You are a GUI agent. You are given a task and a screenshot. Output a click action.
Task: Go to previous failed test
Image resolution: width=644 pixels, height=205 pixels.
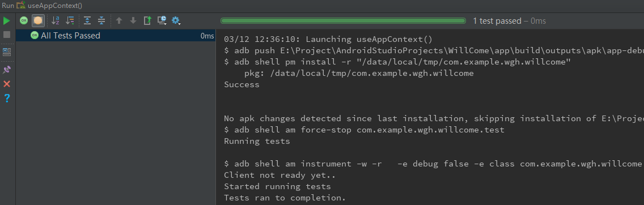119,20
